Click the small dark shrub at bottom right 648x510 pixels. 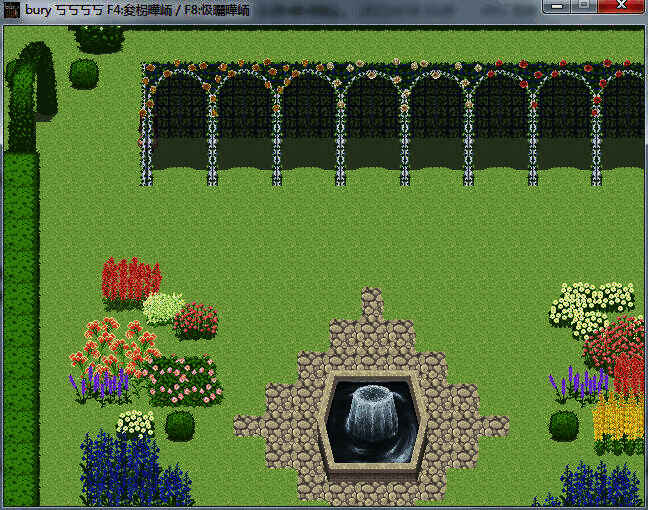click(x=564, y=425)
